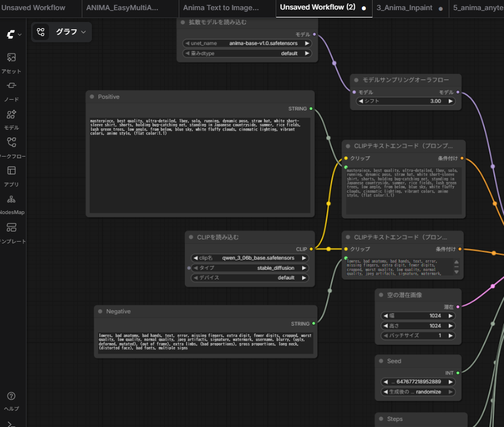
Task: Click inside the Positive prompt text area
Action: [x=200, y=166]
